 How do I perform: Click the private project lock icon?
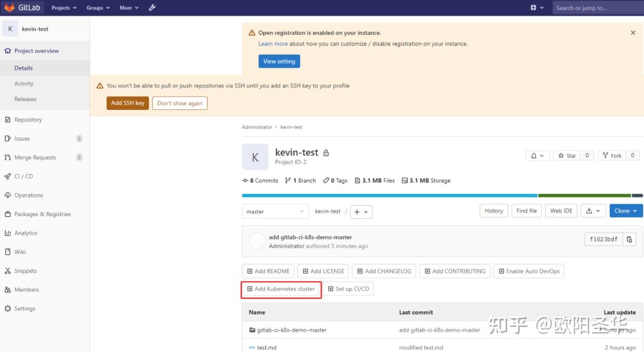click(x=326, y=152)
